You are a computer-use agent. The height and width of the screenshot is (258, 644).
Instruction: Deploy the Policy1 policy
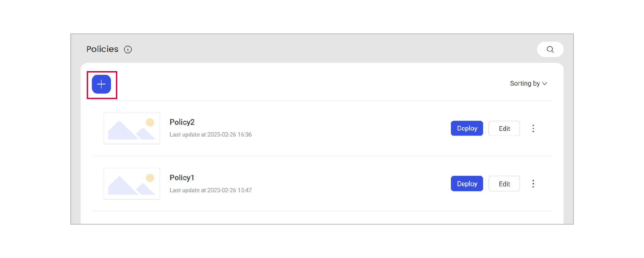pyautogui.click(x=467, y=184)
